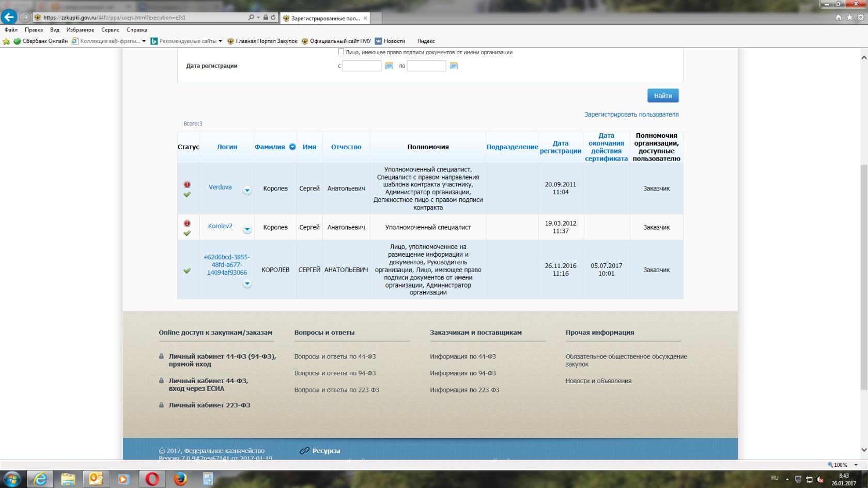Expand the dropdown for user Korolev2

pos(247,230)
